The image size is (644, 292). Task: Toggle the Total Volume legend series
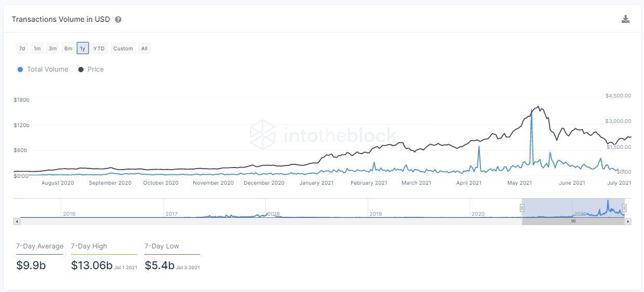pos(43,69)
